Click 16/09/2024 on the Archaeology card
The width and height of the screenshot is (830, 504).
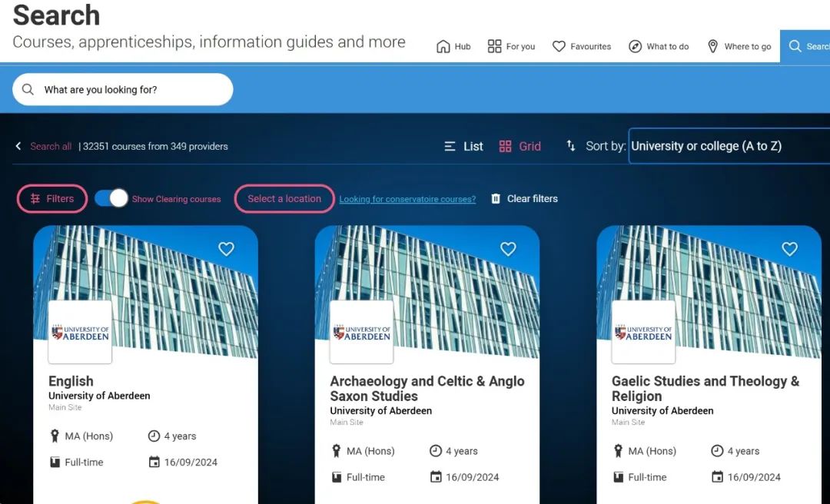[472, 477]
